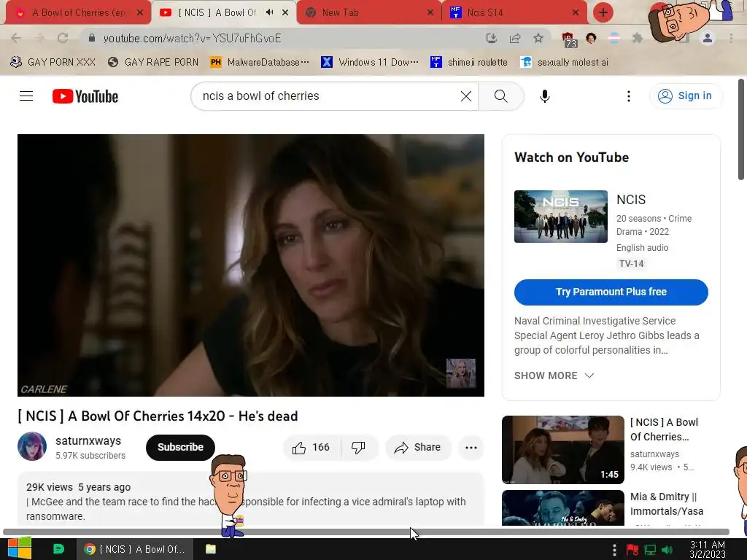This screenshot has width=747, height=560.
Task: Open NCIS show title link
Action: [x=631, y=200]
